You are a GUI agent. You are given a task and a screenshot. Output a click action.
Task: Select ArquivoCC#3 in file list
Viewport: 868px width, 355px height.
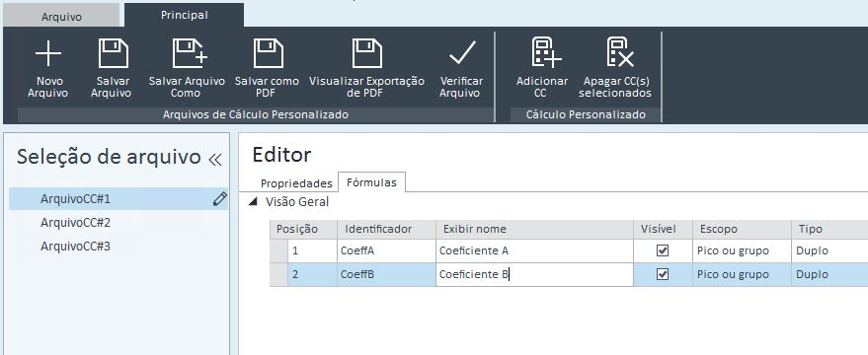coord(75,247)
